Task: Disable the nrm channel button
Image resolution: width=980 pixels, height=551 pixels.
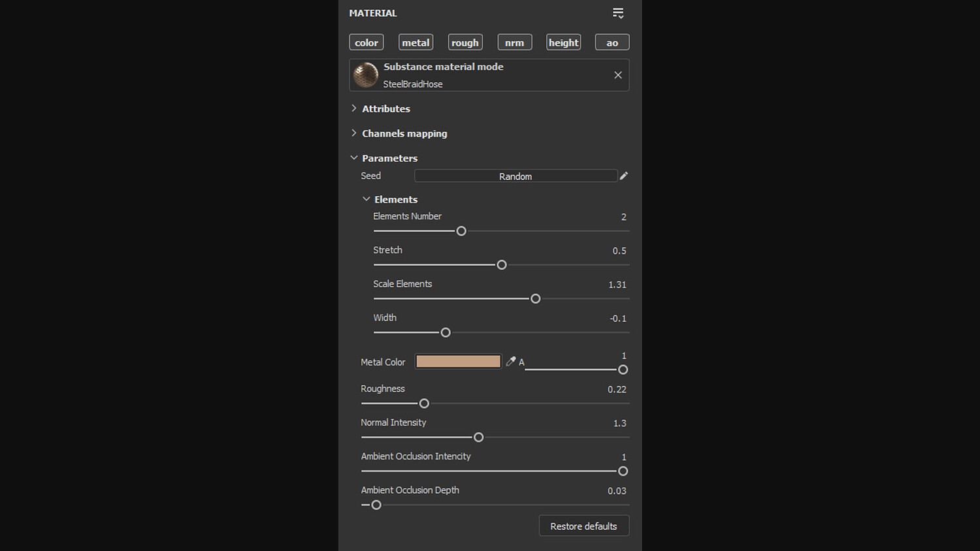Action: [515, 42]
